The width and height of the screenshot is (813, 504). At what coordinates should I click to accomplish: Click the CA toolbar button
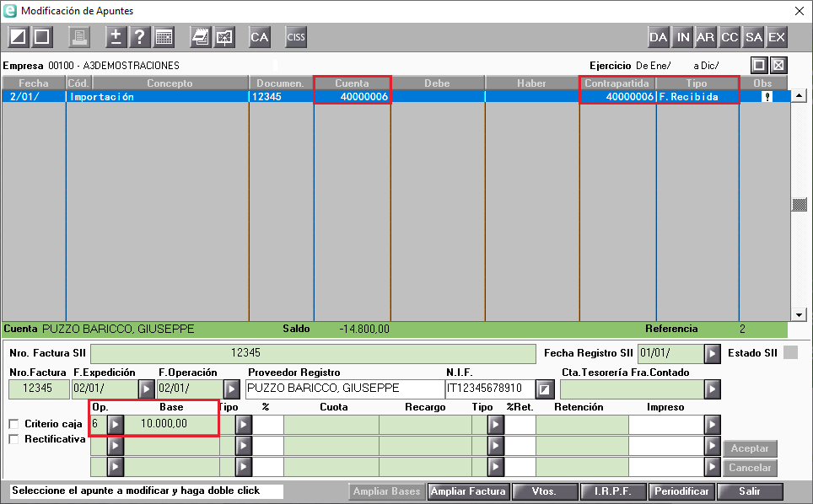259,37
